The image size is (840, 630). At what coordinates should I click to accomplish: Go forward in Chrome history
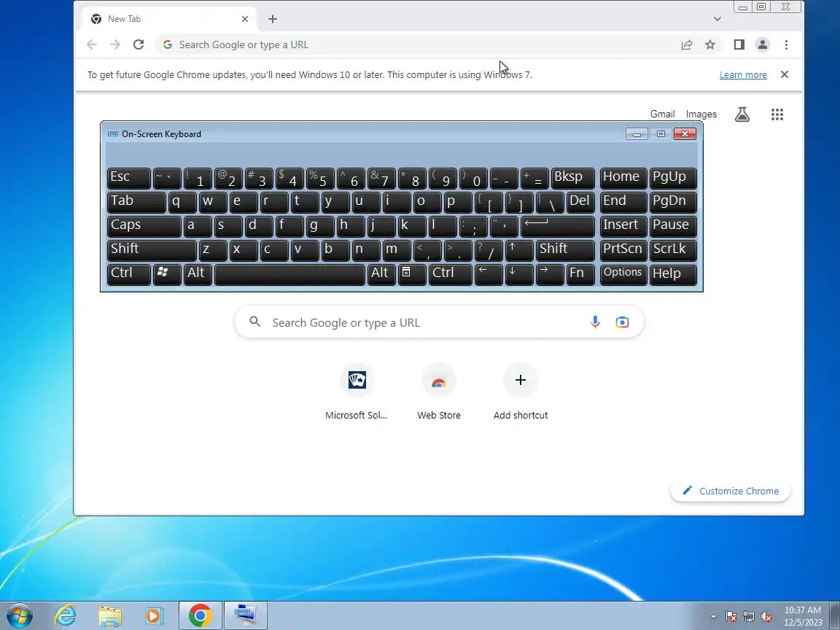coord(115,44)
